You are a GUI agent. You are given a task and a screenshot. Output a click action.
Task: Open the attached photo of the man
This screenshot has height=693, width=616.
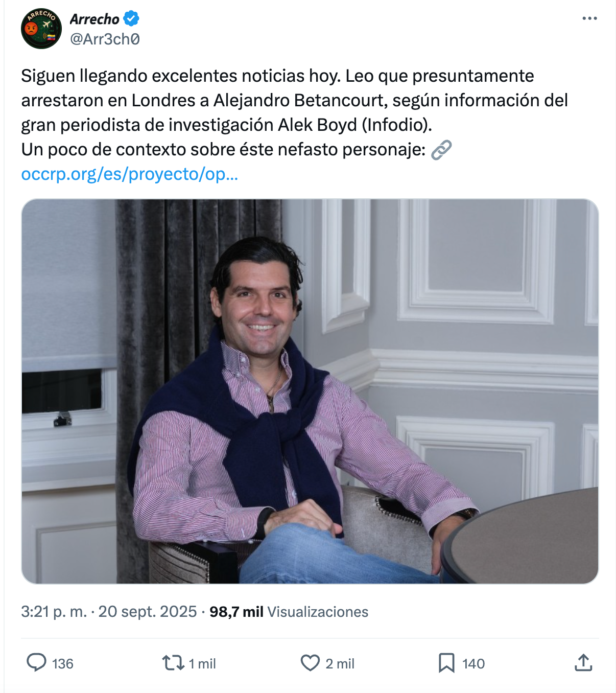coord(310,391)
